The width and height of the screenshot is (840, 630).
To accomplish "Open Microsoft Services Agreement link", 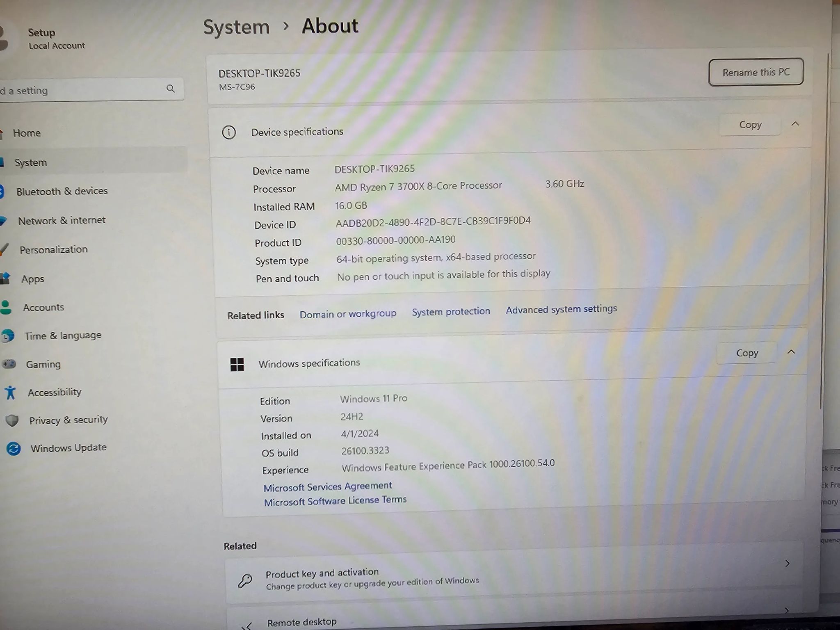I will point(327,486).
